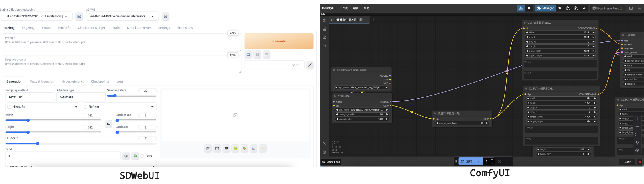Switch to the Lora sub-tab
Viewport: 644px width, 184px height.
tap(119, 81)
